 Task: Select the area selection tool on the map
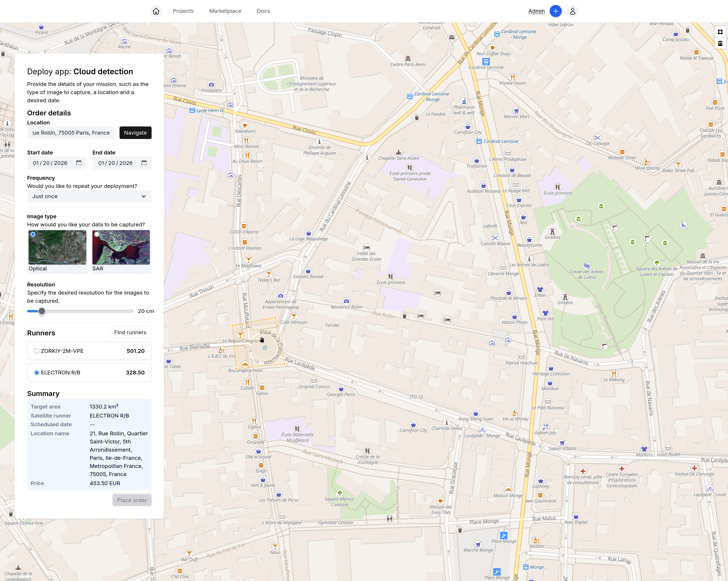tap(720, 32)
